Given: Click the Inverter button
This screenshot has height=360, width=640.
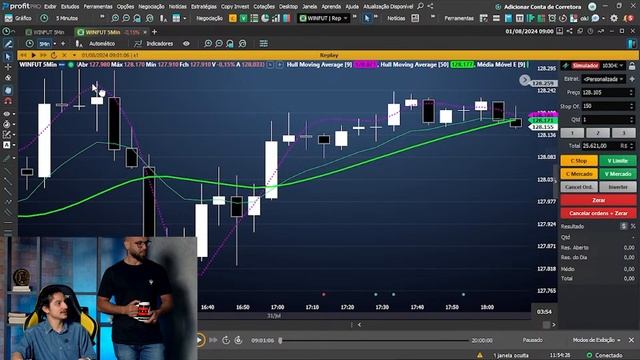Looking at the screenshot, I should (x=617, y=187).
